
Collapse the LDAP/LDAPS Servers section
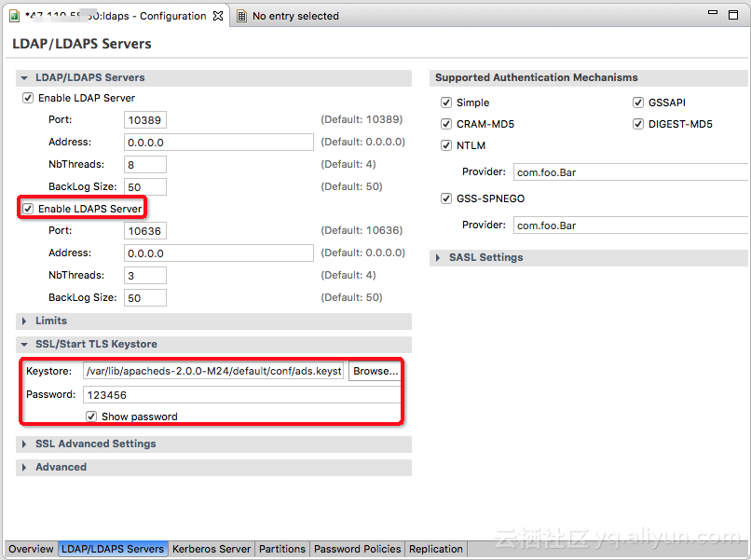24,77
